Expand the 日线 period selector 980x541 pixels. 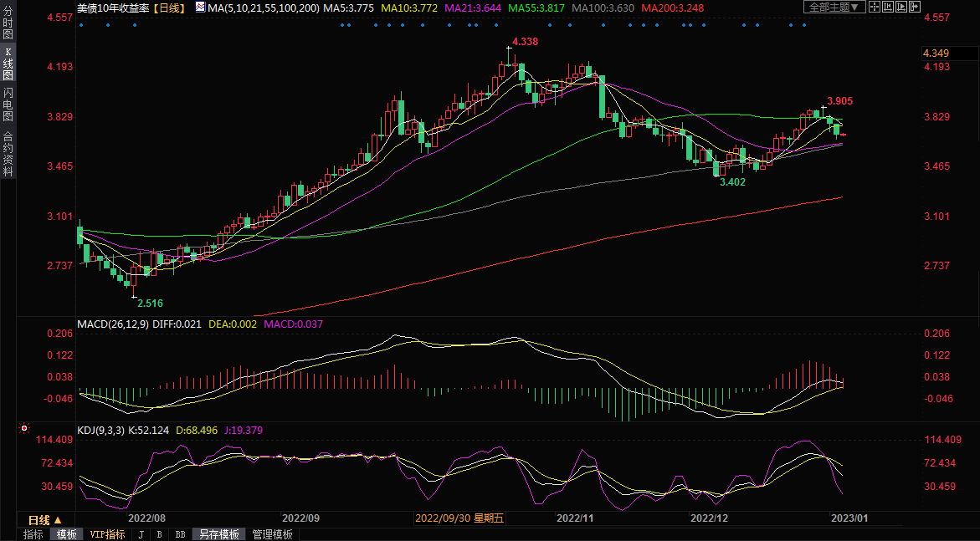pyautogui.click(x=45, y=520)
